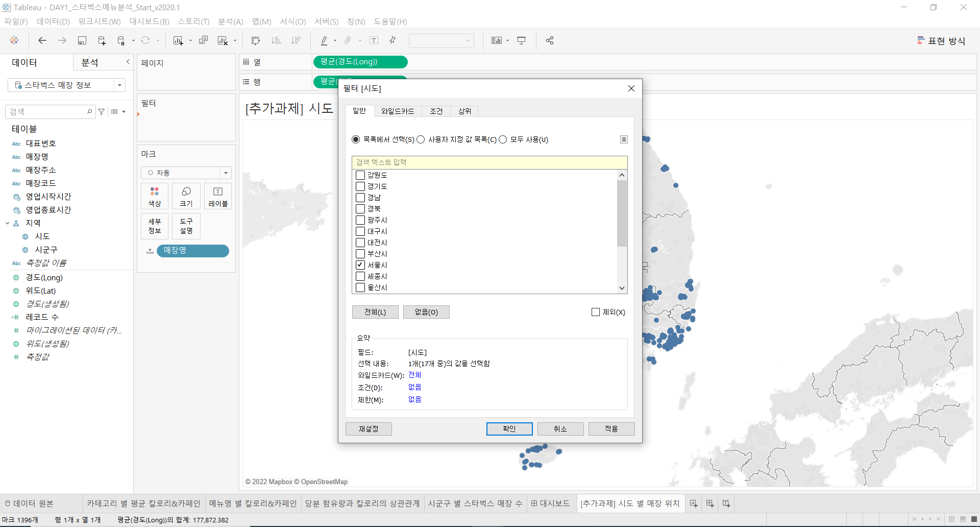Open the 시군구 별 스타벅스 매장 수 sheet tab
The width and height of the screenshot is (980, 527).
475,504
